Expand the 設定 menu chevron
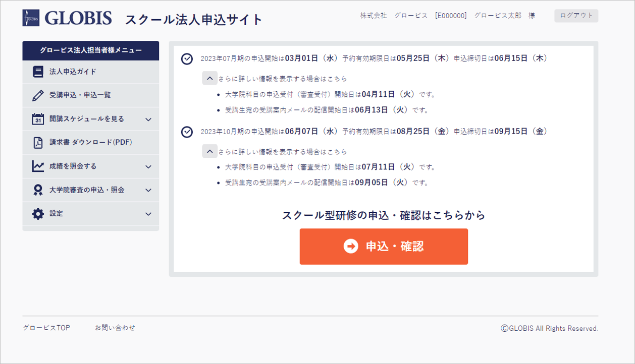The image size is (635, 364). pyautogui.click(x=148, y=214)
